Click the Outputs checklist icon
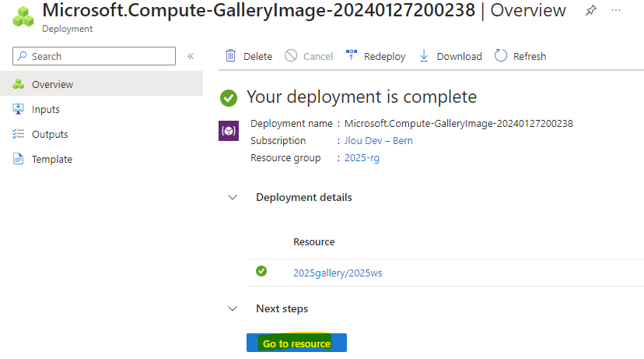Viewport: 644px width, 359px height. coord(18,134)
